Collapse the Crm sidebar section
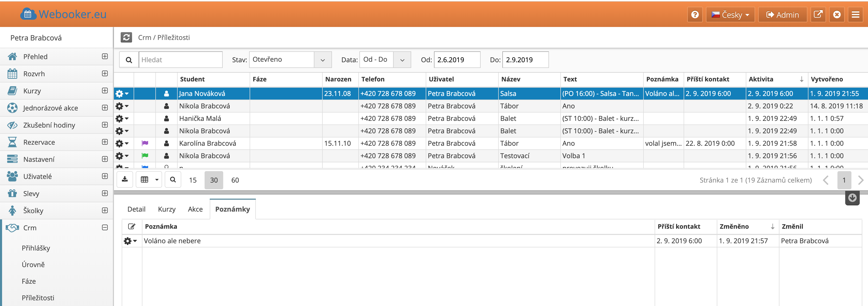 (x=105, y=228)
